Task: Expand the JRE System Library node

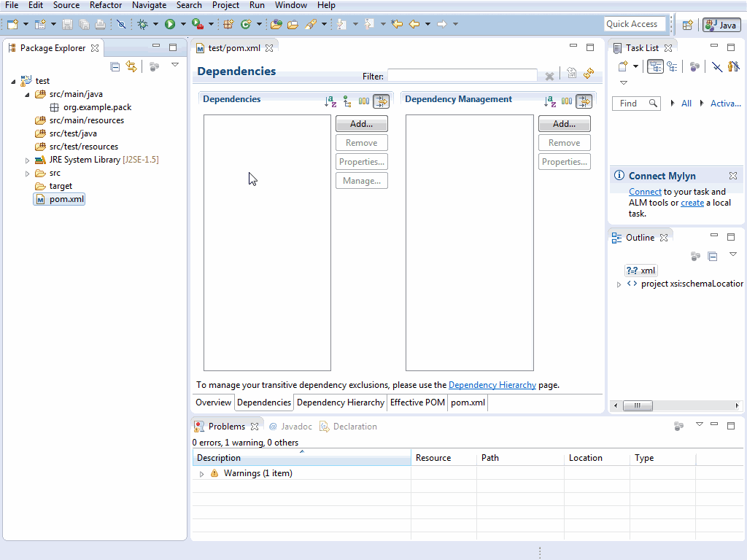Action: 28,160
